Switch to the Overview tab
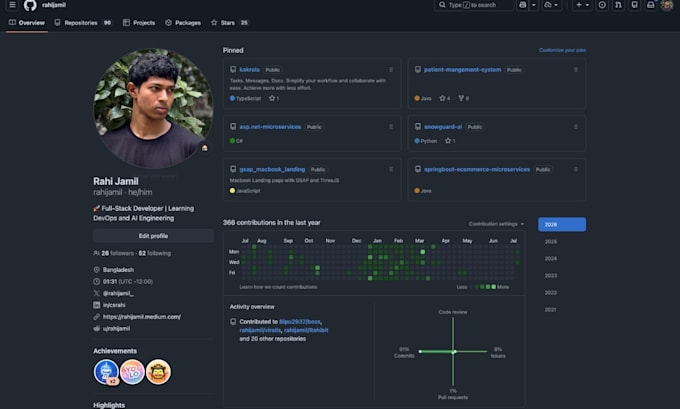The image size is (680, 409). click(27, 23)
